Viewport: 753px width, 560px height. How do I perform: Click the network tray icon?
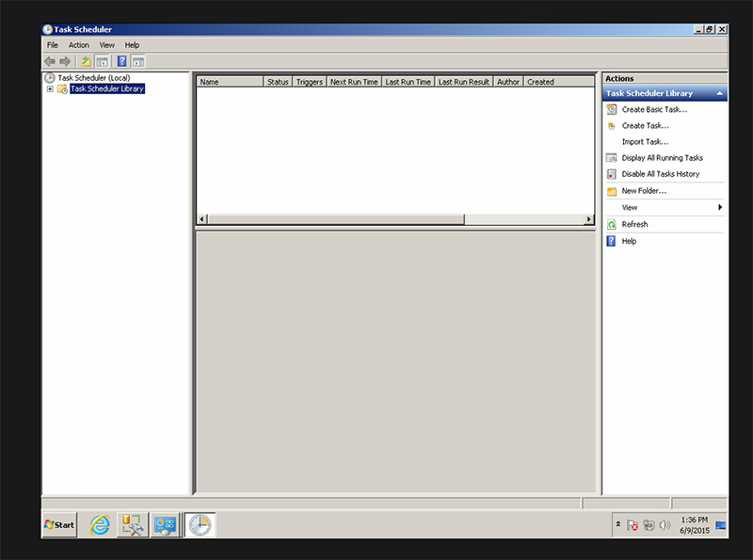649,525
